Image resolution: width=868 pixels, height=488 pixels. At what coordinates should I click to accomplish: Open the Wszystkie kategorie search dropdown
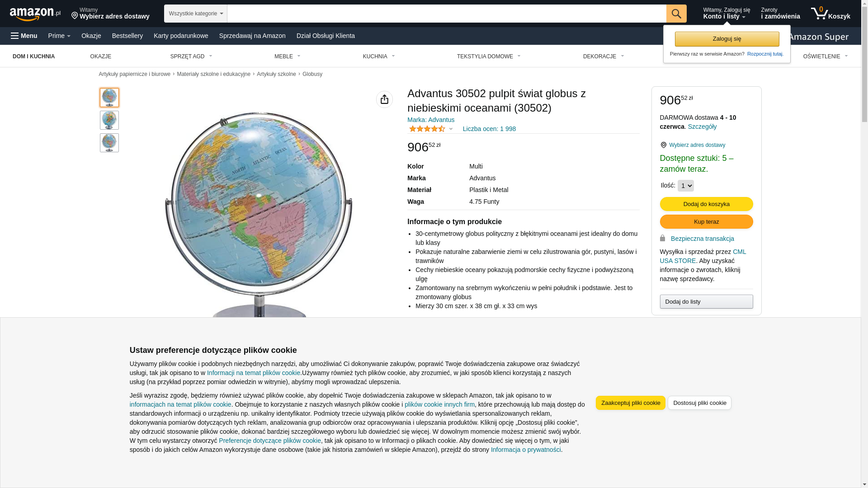[x=196, y=14]
